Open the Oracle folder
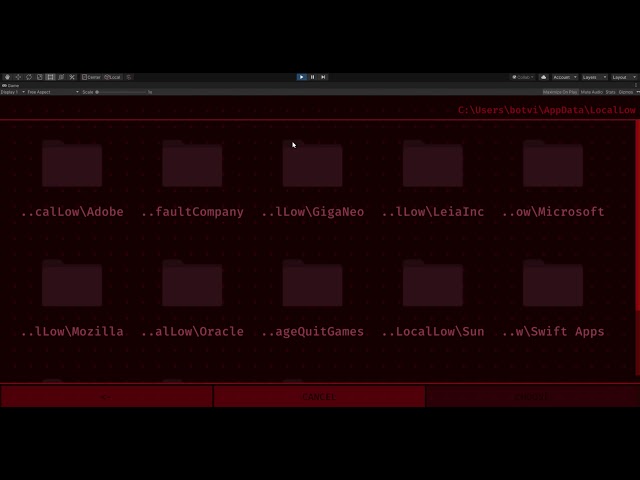Viewport: 640px width, 480px height. (x=192, y=283)
